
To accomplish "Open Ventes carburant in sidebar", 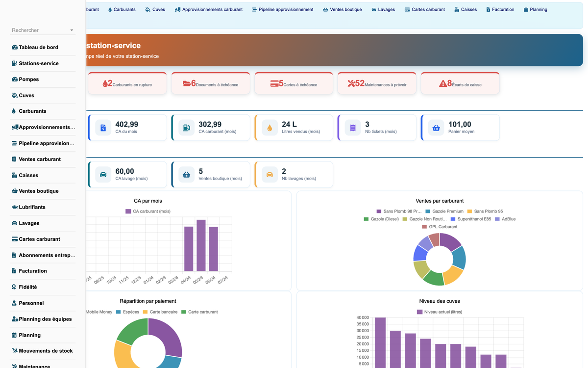I will point(43,159).
